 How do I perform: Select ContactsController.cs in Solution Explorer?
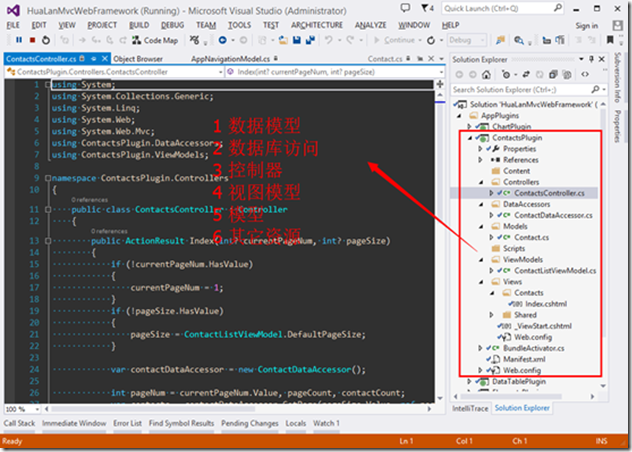(x=549, y=193)
